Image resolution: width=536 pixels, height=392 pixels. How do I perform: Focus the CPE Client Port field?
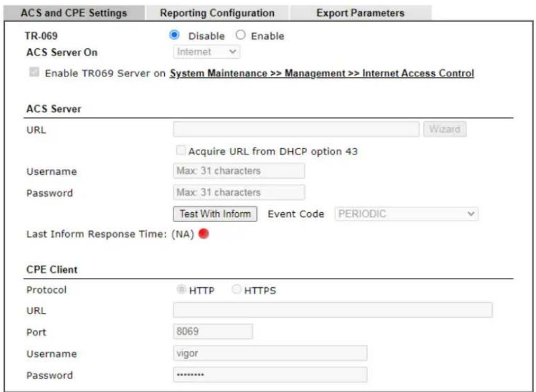tap(213, 331)
